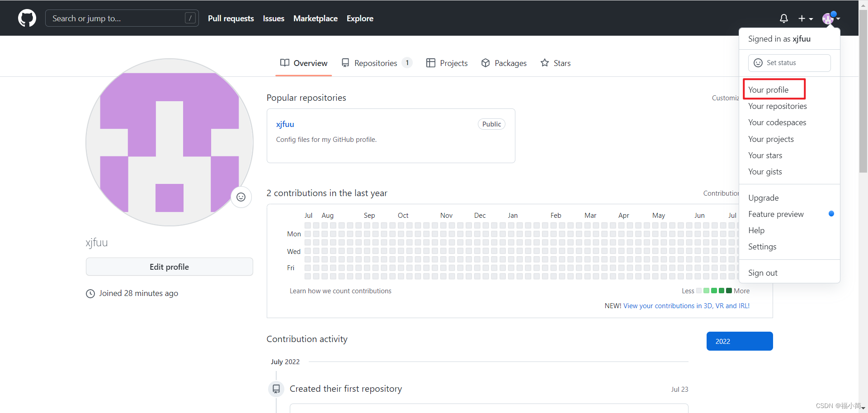The width and height of the screenshot is (868, 413).
Task: Switch to the Repositories tab
Action: (x=377, y=63)
